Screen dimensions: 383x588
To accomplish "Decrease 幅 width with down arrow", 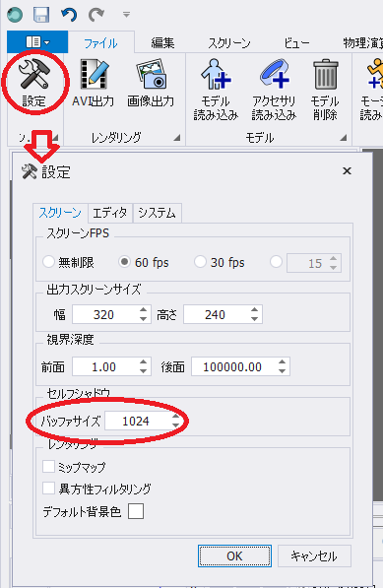I will 143,319.
